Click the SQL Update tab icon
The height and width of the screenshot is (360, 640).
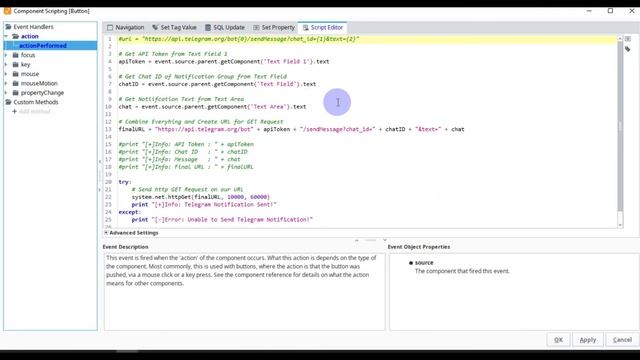pos(208,27)
